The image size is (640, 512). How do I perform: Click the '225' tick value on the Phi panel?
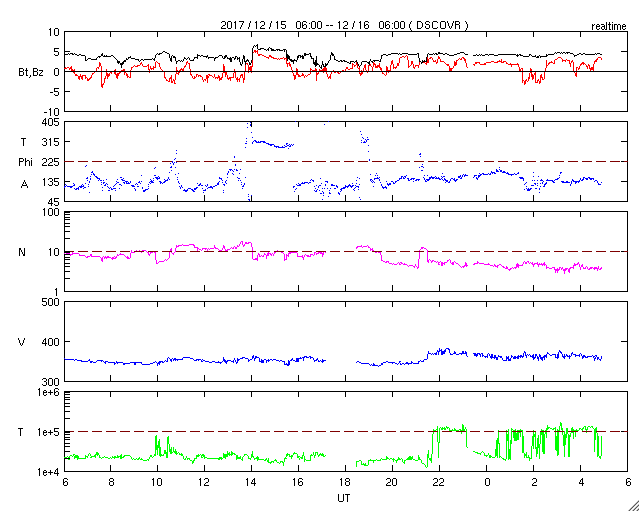[x=51, y=162]
